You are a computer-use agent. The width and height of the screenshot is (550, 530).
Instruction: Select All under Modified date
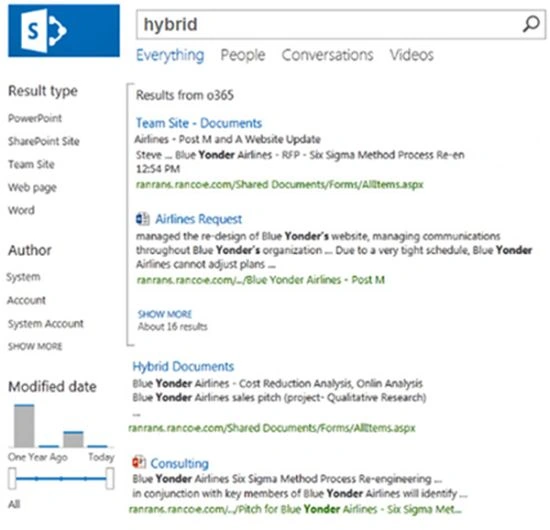[14, 504]
